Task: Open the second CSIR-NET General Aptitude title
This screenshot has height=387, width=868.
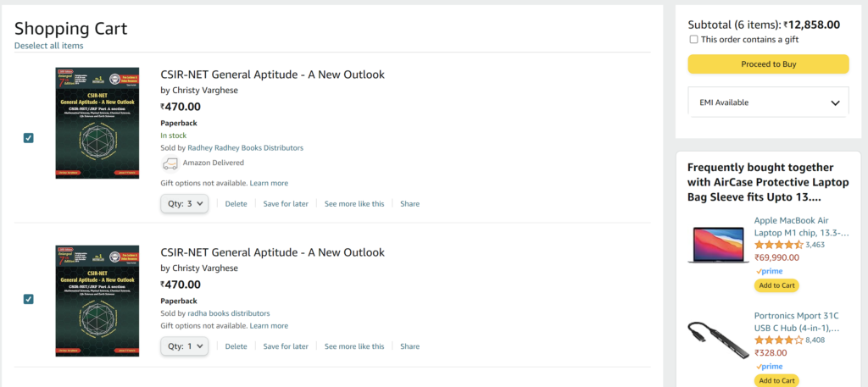Action: click(272, 252)
